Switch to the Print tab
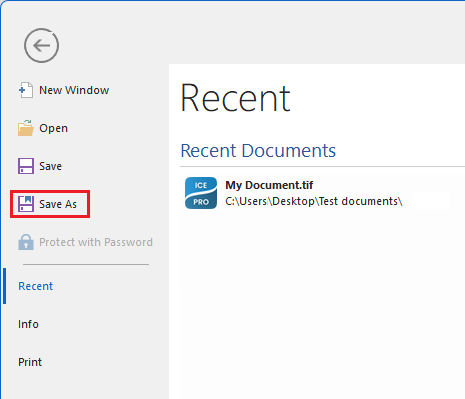Viewport: 465px width, 399px height. [30, 362]
